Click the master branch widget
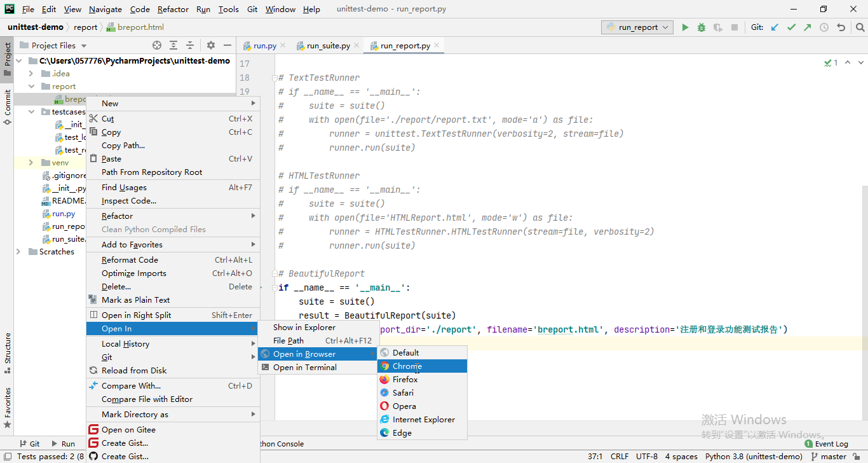Image resolution: width=868 pixels, height=463 pixels. coord(829,457)
